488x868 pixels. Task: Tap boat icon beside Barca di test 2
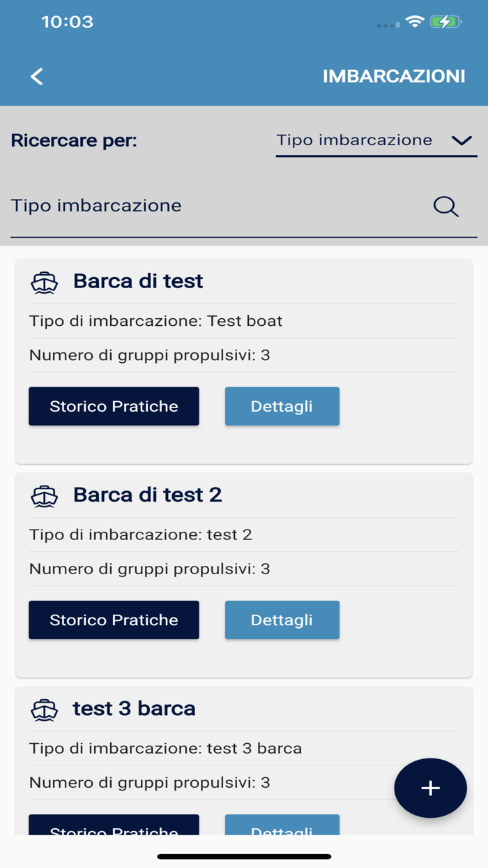coord(45,495)
